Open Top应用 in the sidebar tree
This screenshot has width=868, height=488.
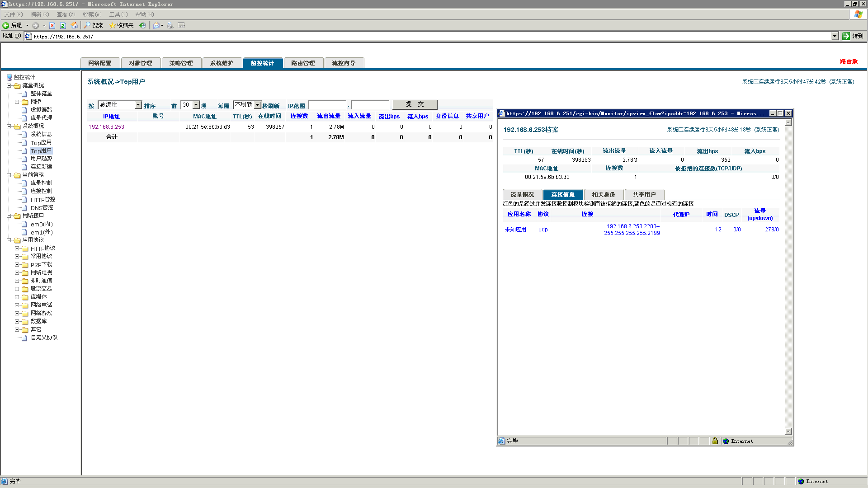(x=41, y=143)
